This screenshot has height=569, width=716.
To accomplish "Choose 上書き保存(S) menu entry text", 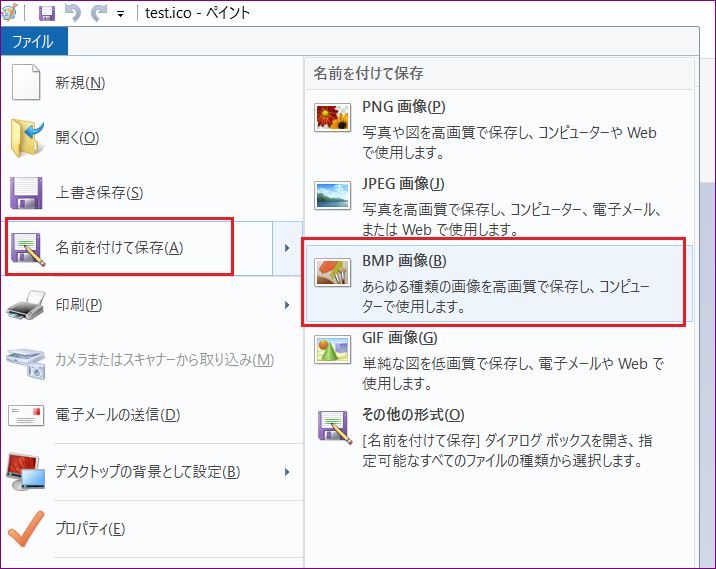I will 99,192.
